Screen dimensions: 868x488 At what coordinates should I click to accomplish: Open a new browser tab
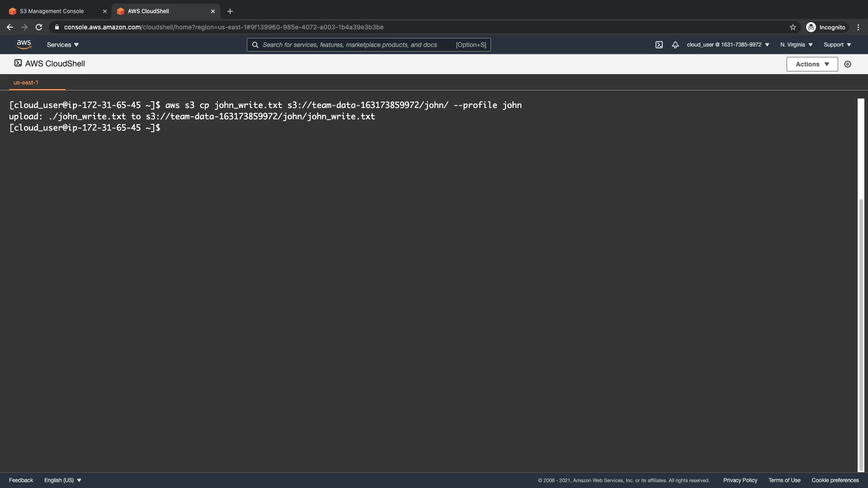click(230, 11)
